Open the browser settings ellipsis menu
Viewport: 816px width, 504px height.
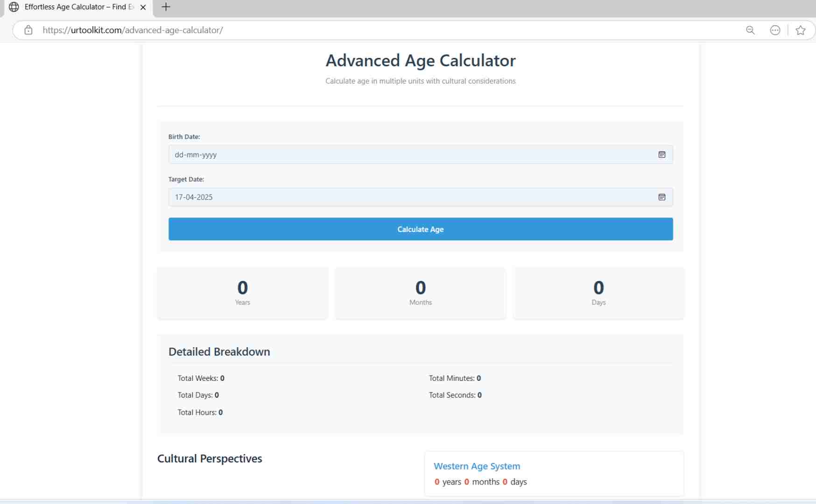[x=775, y=30]
